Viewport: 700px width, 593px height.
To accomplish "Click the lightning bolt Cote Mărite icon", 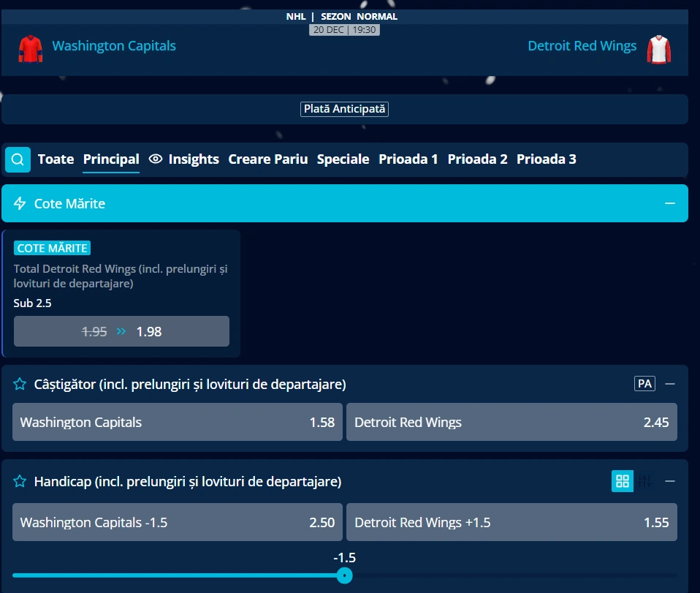I will (x=20, y=203).
